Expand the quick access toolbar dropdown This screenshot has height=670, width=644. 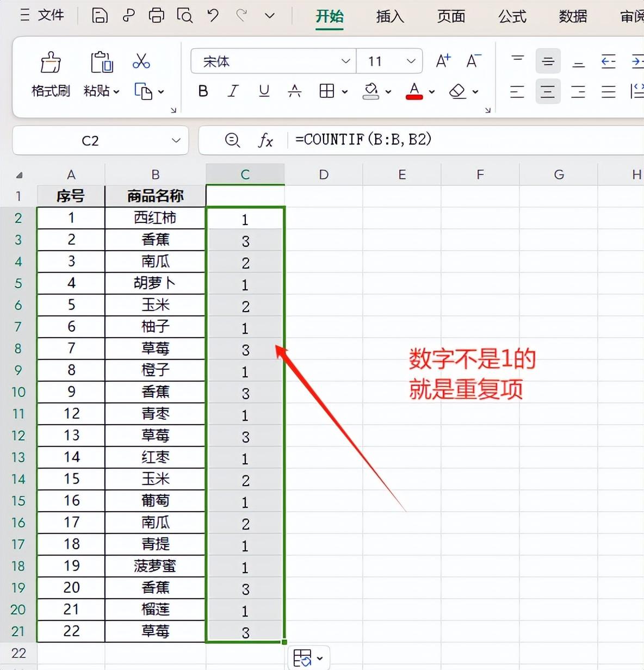point(269,16)
